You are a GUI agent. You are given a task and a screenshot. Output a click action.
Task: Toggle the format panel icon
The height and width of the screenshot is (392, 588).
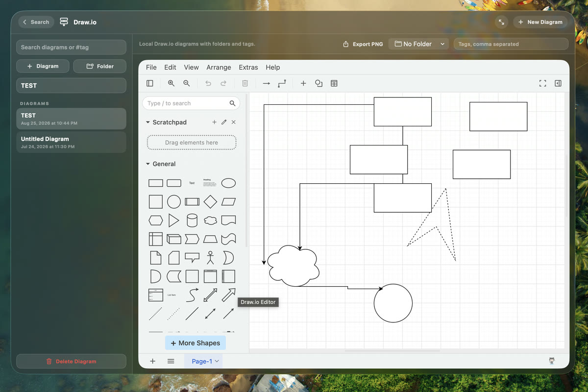[x=558, y=83]
